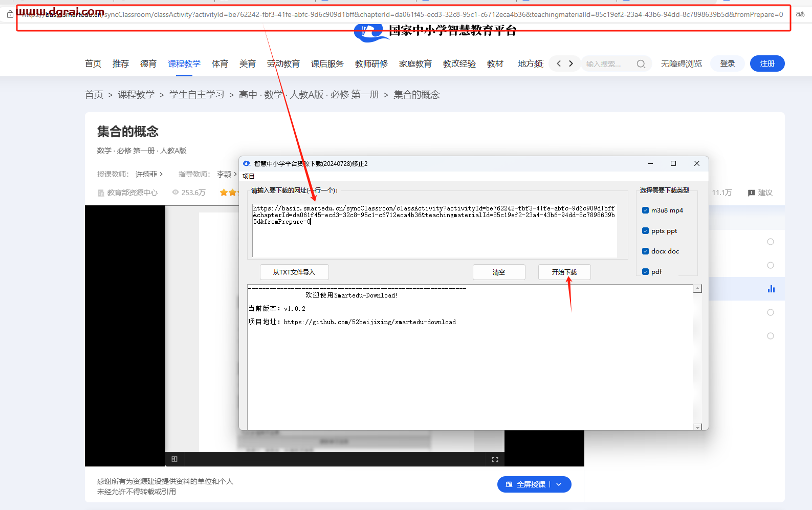This screenshot has width=812, height=510.
Task: Click the nav scroll-left arrow
Action: (559, 63)
